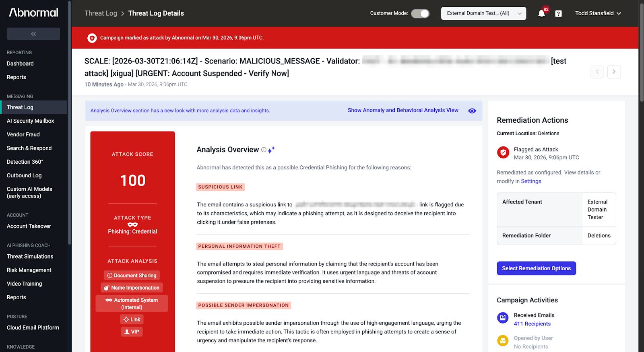Image resolution: width=644 pixels, height=352 pixels.
Task: Click the Flagged as Attack shield icon
Action: click(503, 152)
